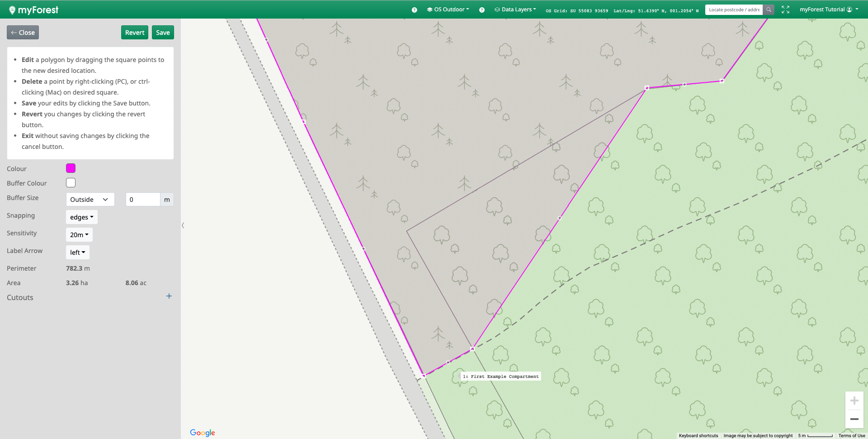Add a cutout with plus icon
This screenshot has width=868, height=439.
(169, 296)
